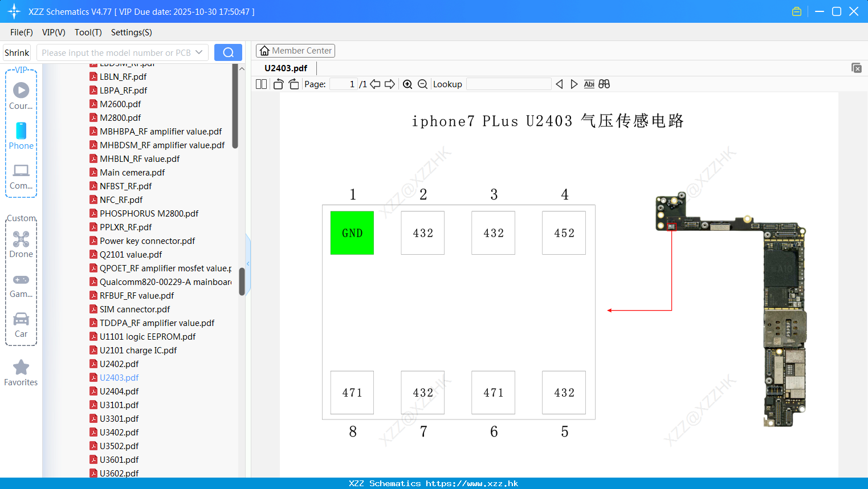Find next lookup match triangle

[574, 84]
